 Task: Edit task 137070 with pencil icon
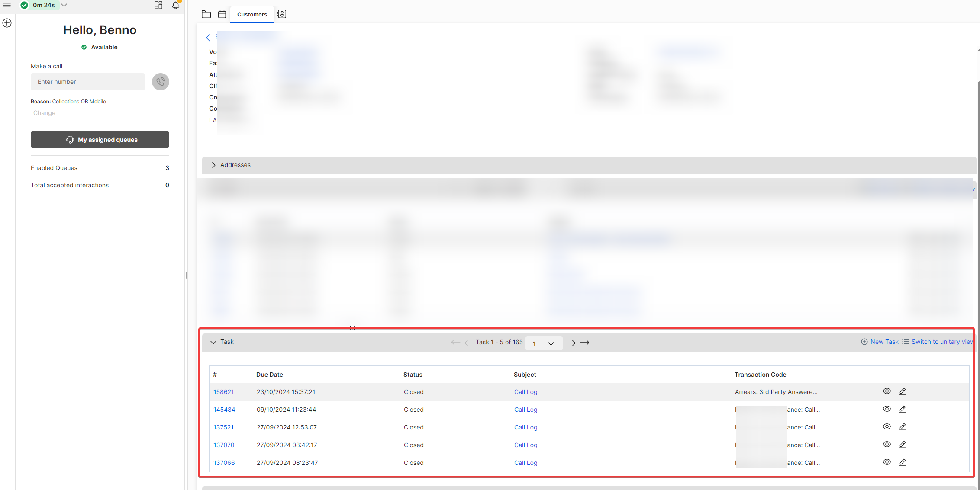click(903, 444)
